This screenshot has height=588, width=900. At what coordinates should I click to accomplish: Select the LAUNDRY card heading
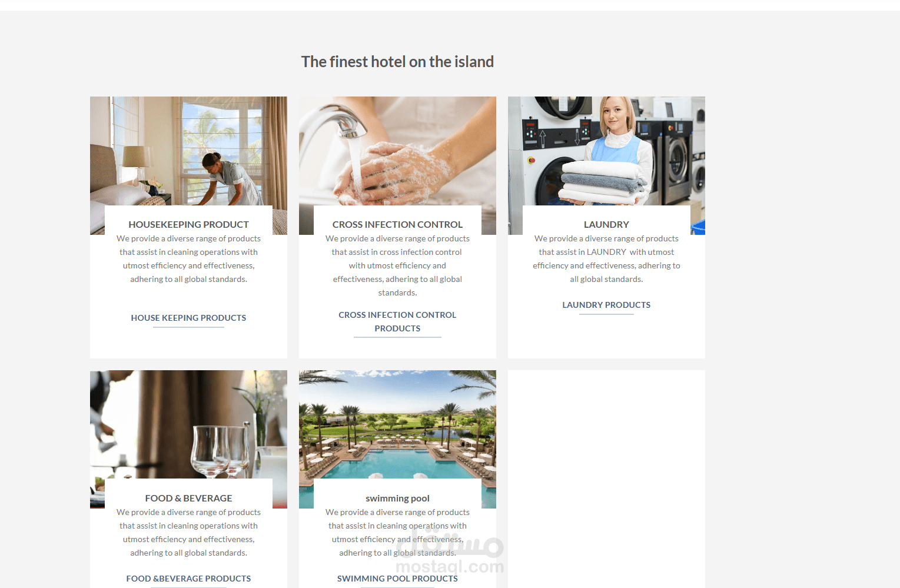pos(606,224)
